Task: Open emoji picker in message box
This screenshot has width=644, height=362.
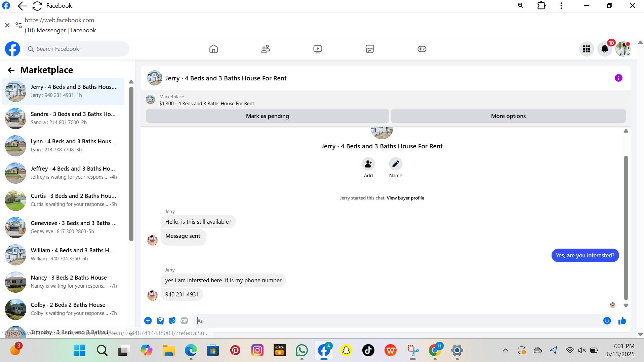Action: [607, 321]
